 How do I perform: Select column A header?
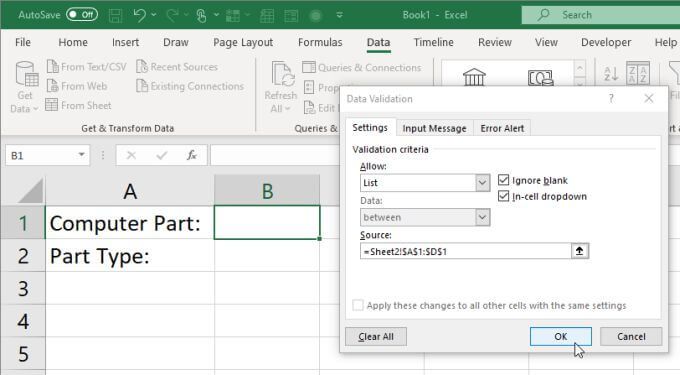[x=130, y=191]
